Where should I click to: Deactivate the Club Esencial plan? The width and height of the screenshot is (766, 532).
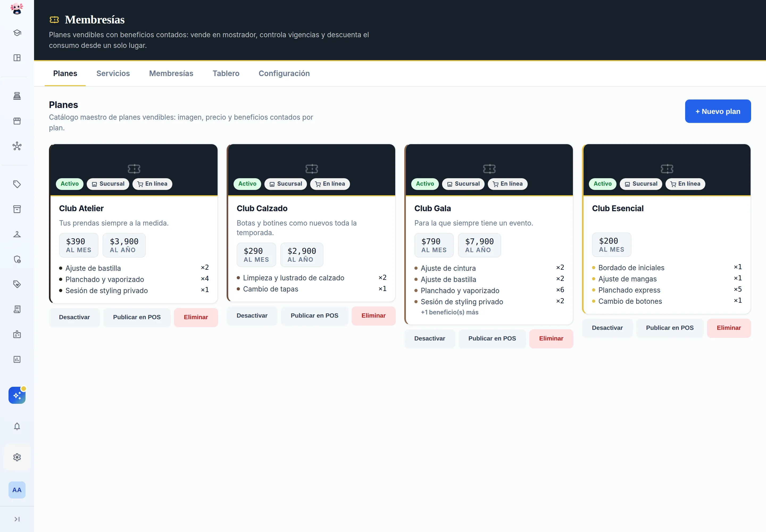coord(607,328)
